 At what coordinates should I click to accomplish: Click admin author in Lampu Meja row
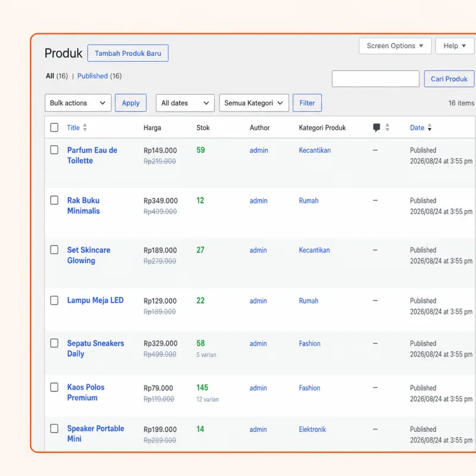(x=258, y=301)
